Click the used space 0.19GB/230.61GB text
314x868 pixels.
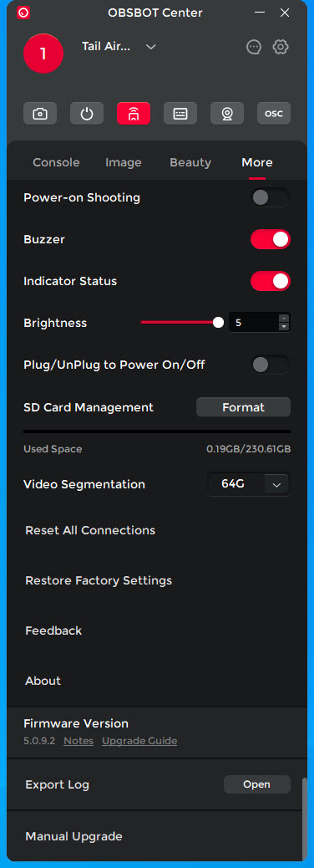(249, 449)
